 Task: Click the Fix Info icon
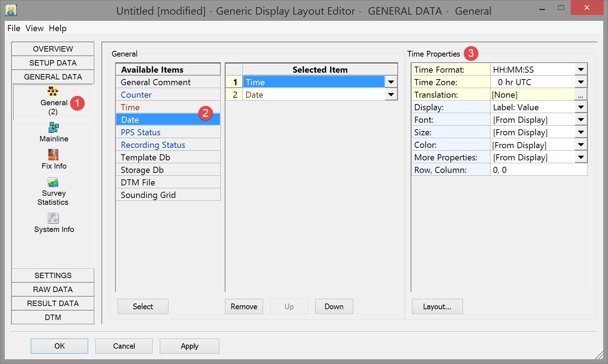pyautogui.click(x=53, y=155)
